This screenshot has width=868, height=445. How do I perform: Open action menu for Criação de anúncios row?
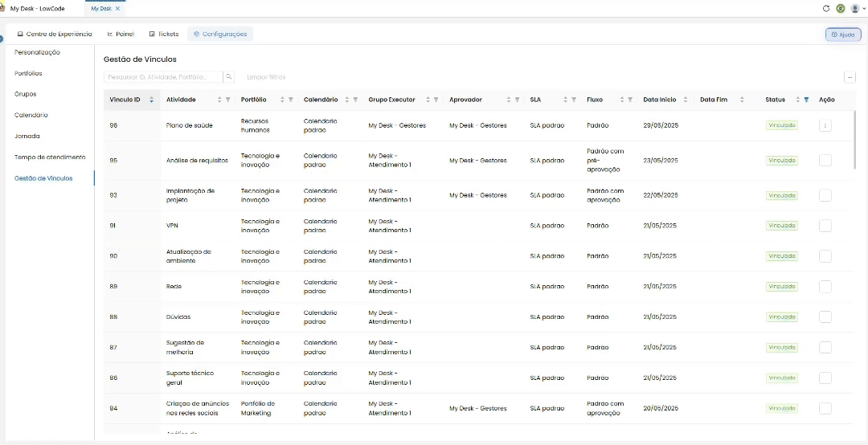tap(825, 409)
